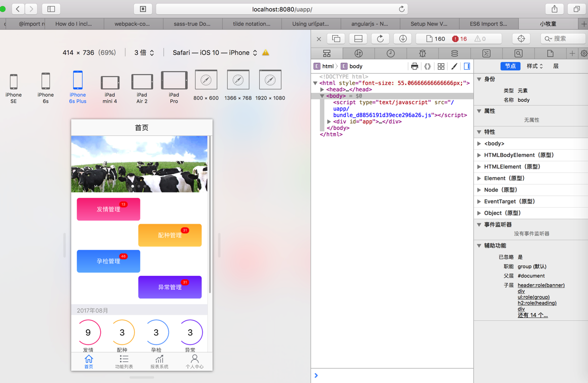Expand the div id="app" node
This screenshot has width=588, height=383.
(x=329, y=121)
